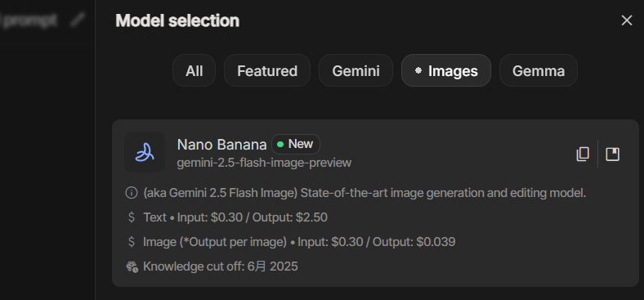Viewport: 644px width, 300px height.
Task: Click the info icon beside the description
Action: [x=131, y=193]
